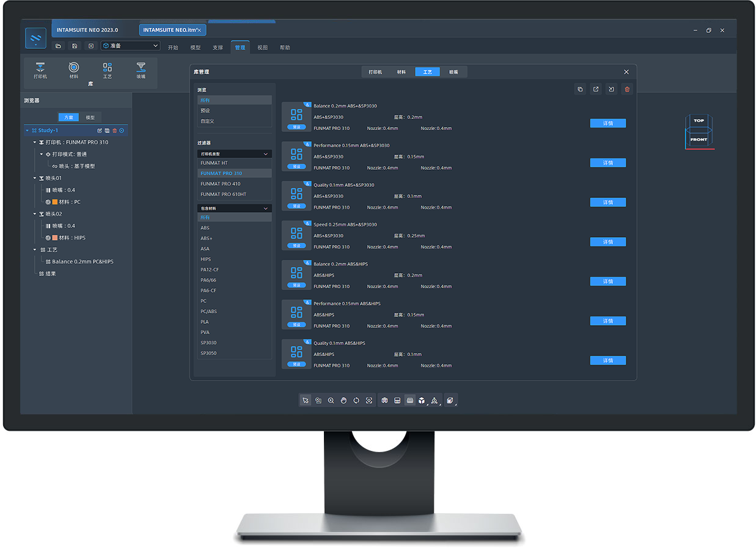Open the 喷嘴 nozzle library icon
756x548 pixels.
pos(141,70)
